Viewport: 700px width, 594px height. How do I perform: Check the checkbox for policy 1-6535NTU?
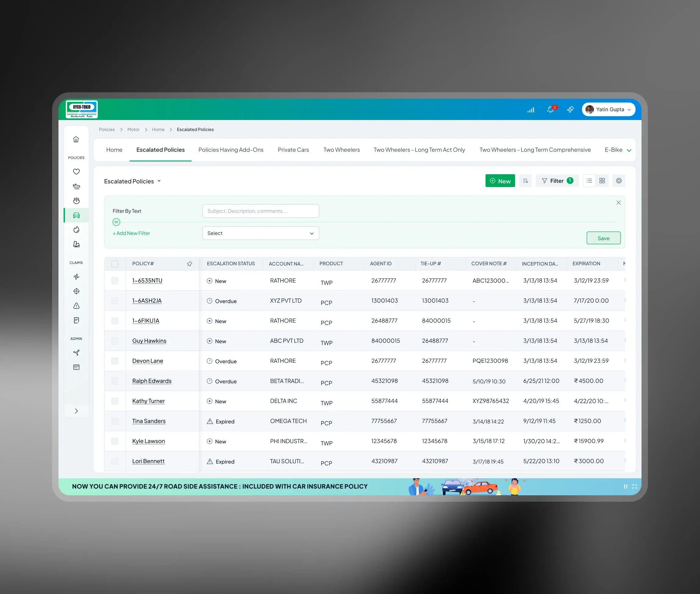pos(115,281)
